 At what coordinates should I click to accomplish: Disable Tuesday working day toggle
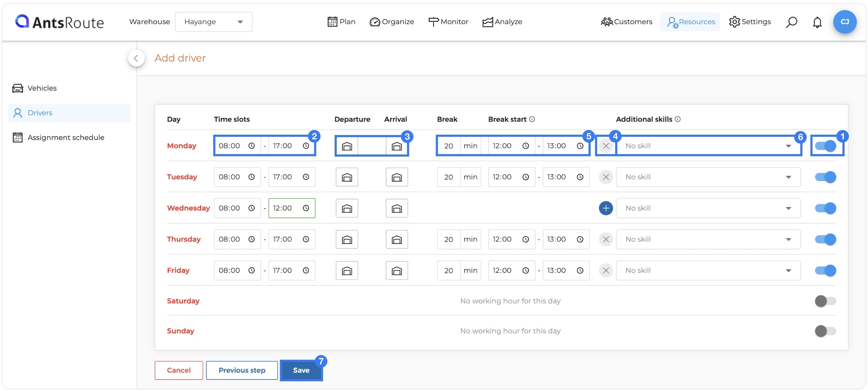pyautogui.click(x=826, y=177)
